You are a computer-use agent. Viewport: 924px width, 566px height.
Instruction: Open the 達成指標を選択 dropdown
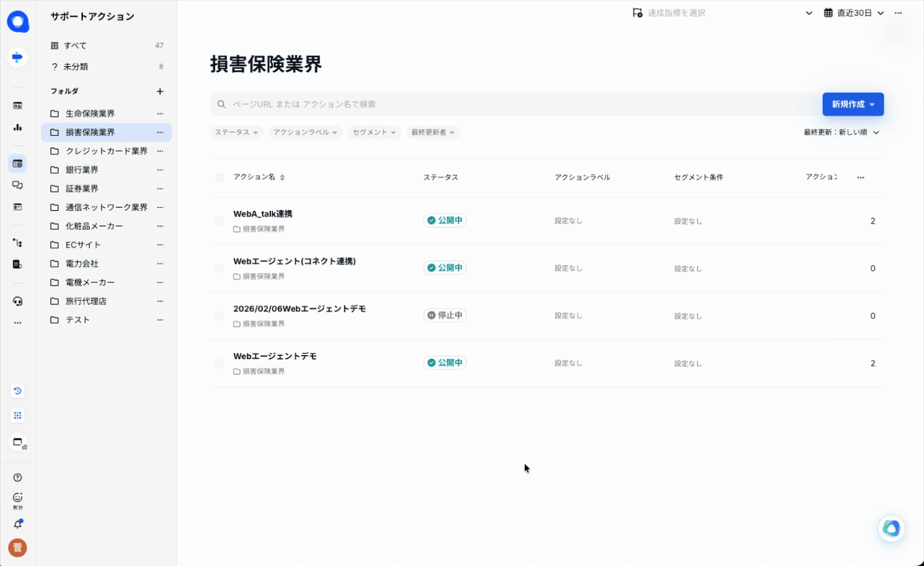tap(722, 13)
